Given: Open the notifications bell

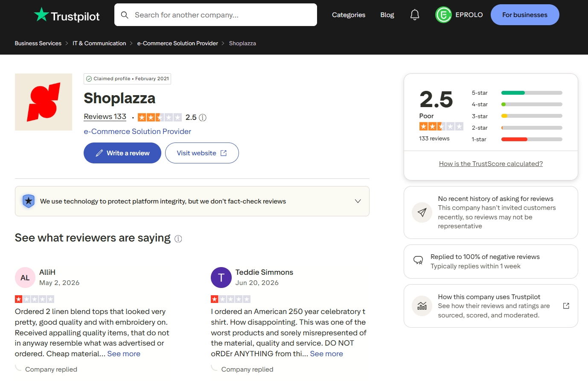Looking at the screenshot, I should (415, 15).
